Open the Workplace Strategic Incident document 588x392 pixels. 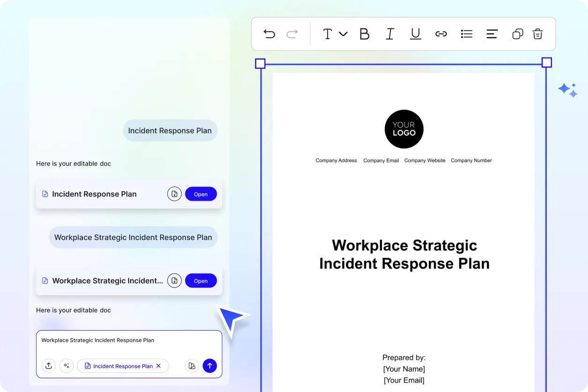201,281
